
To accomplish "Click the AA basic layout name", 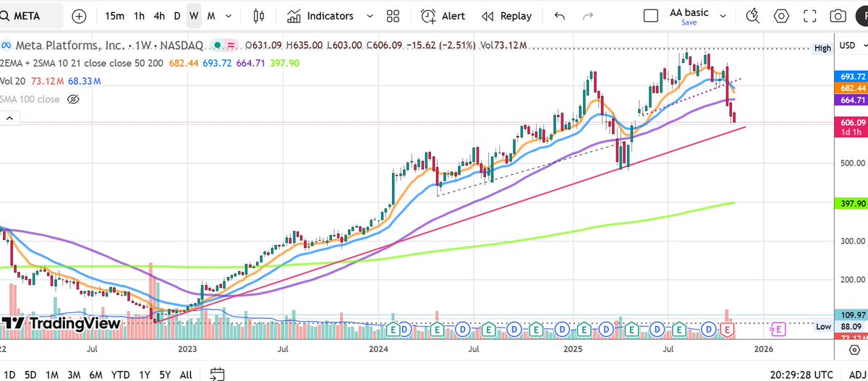I will click(689, 12).
